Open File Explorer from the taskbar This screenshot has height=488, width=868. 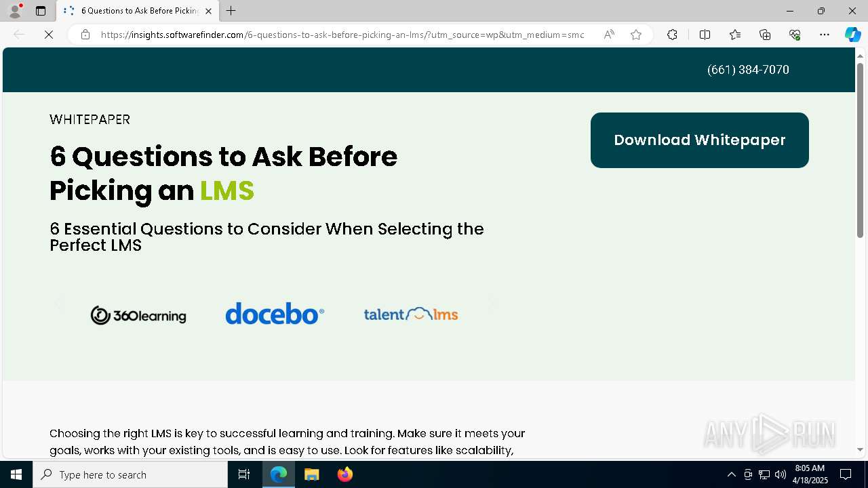coord(311,474)
